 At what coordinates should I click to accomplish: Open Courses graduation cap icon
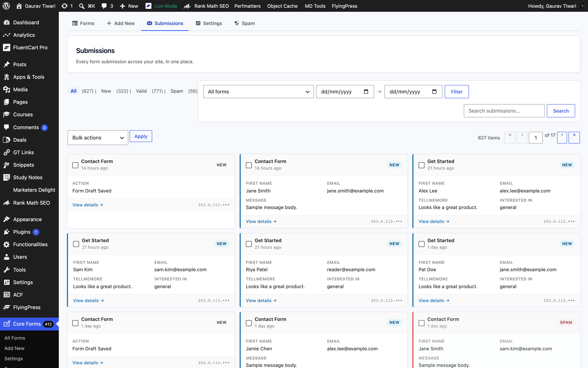point(7,114)
